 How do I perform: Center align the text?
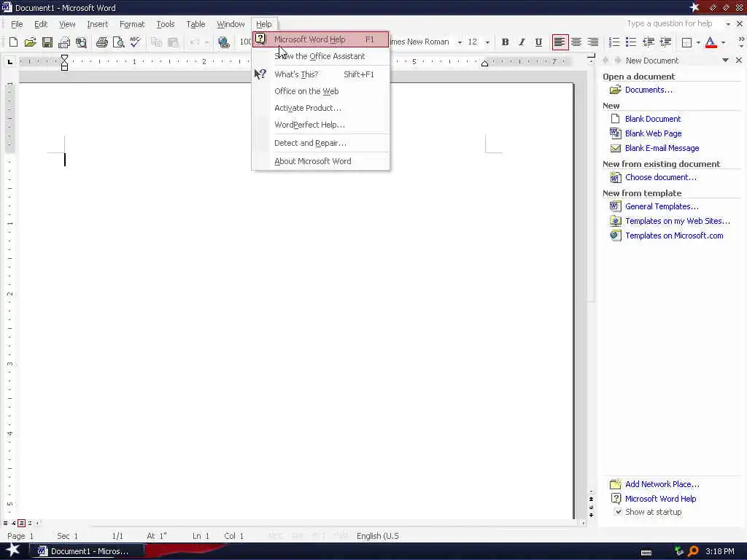[x=576, y=42]
